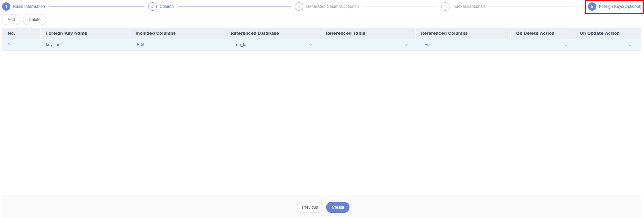This screenshot has height=218, width=644.
Task: Select the Generated Column(Optional) step
Action: [x=332, y=7]
